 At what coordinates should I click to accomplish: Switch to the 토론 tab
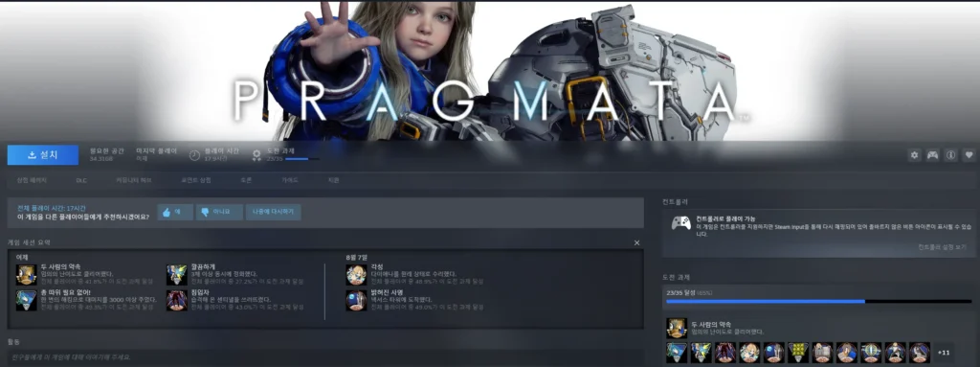point(246,180)
